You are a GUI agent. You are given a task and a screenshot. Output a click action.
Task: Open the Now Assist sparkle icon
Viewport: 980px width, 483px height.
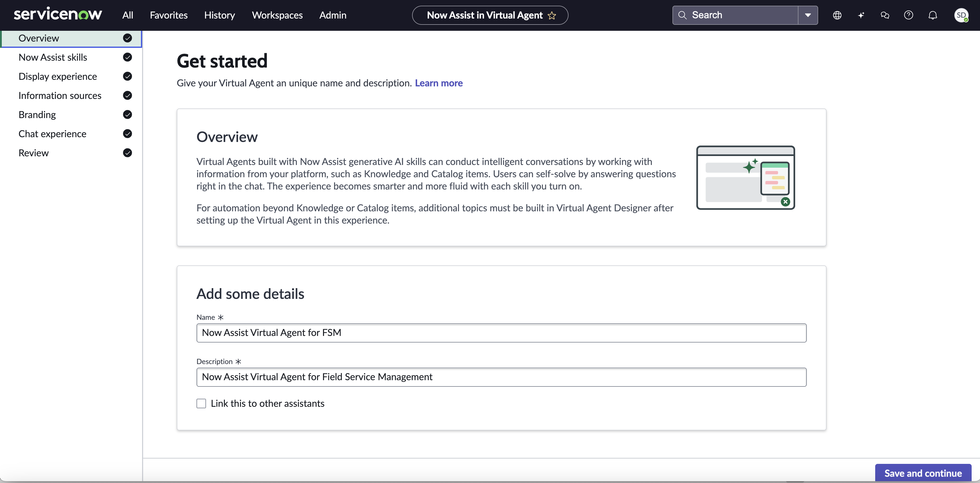tap(861, 15)
